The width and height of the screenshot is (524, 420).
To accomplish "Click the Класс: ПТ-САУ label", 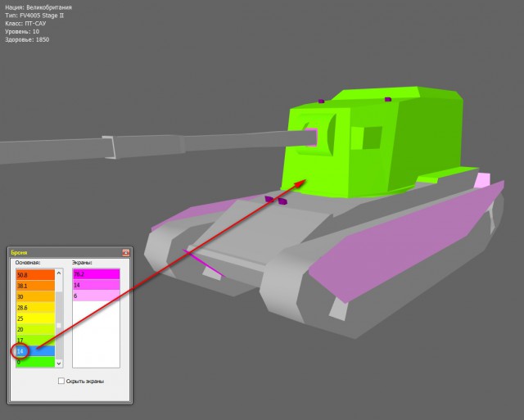I will [25, 24].
